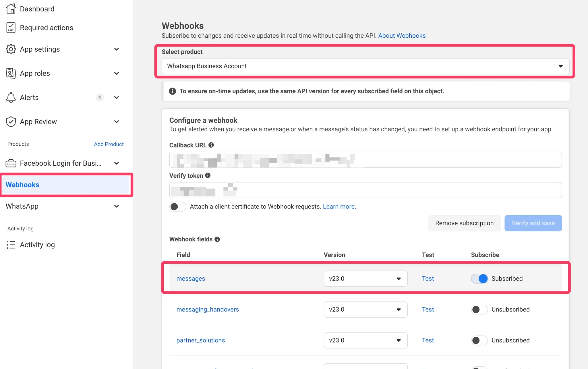Enable the messaging_handovers subscription toggle
Viewport: 588px width, 369px height.
pos(479,309)
